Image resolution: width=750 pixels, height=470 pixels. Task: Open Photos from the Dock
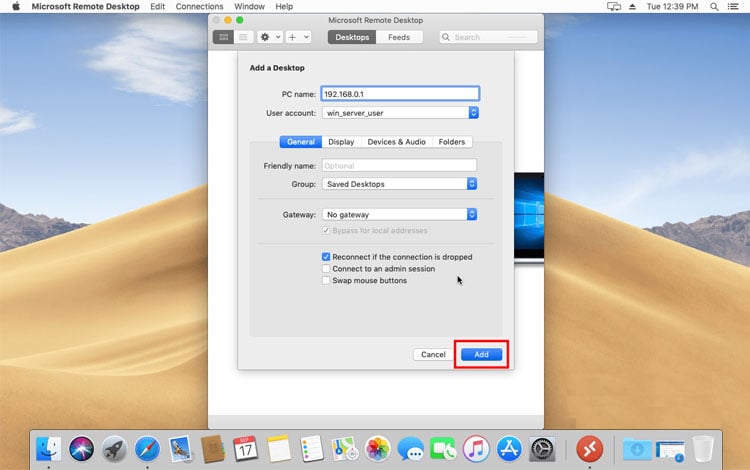(x=377, y=449)
